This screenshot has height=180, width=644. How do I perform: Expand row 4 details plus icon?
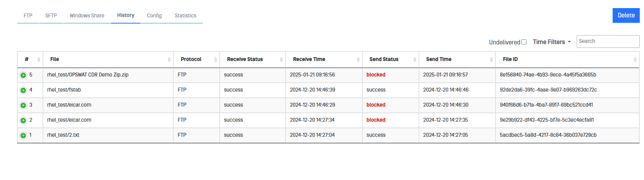[23, 90]
